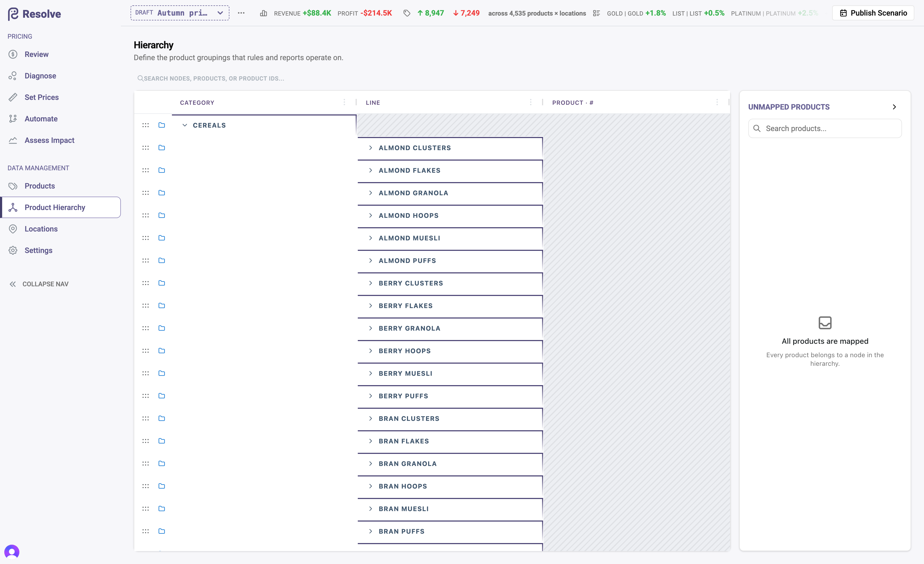Image resolution: width=924 pixels, height=564 pixels.
Task: Click the folder icon in Bran Puffs row
Action: coord(162,532)
